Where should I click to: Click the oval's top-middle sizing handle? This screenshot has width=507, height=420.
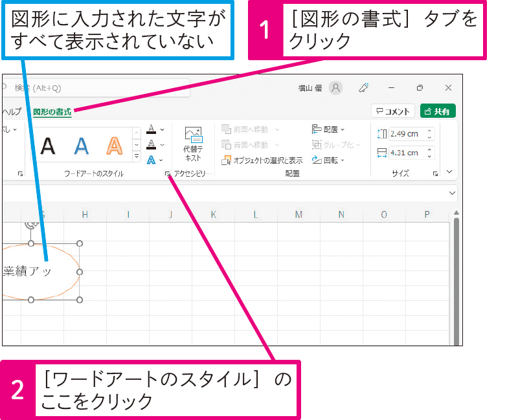point(31,243)
